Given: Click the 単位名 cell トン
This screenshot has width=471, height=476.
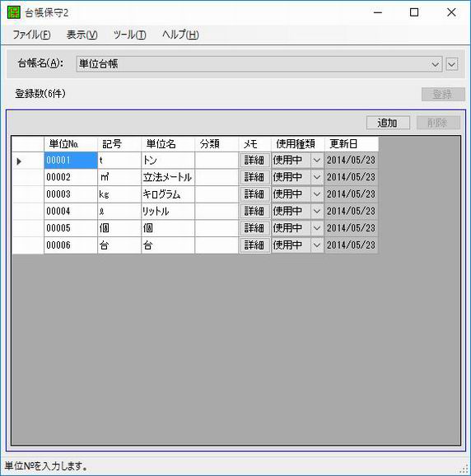Looking at the screenshot, I should 168,161.
